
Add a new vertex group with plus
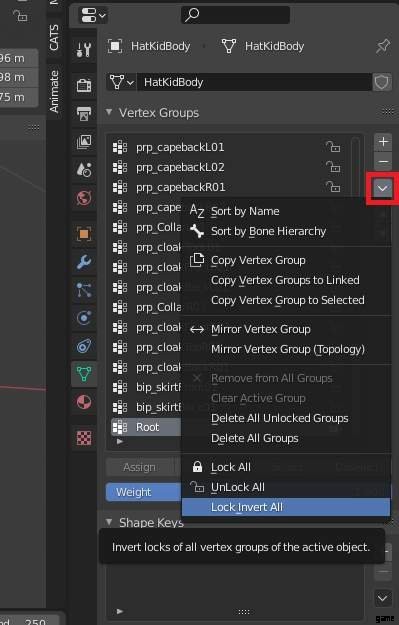click(383, 142)
